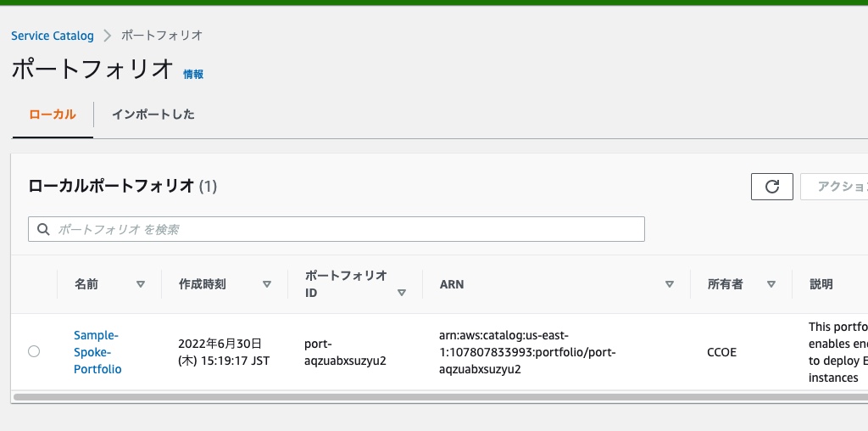
Task: Switch to the ローカル tab
Action: click(53, 115)
